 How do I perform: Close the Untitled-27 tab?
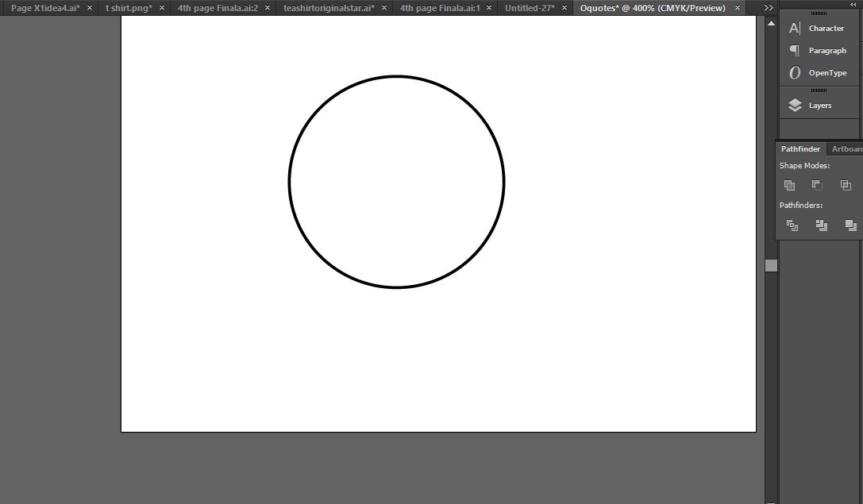pos(564,8)
